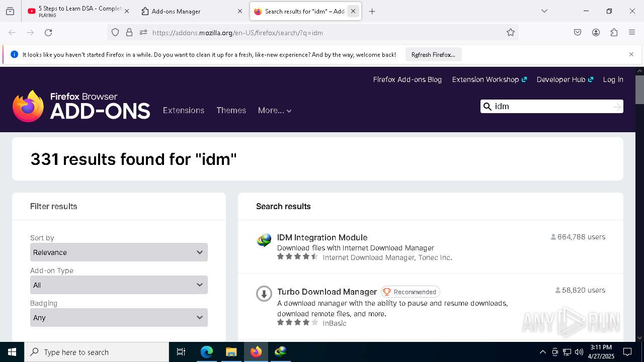Click the page vertical scrollbar thumb
Viewport: 644px width, 362px height.
pyautogui.click(x=639, y=89)
